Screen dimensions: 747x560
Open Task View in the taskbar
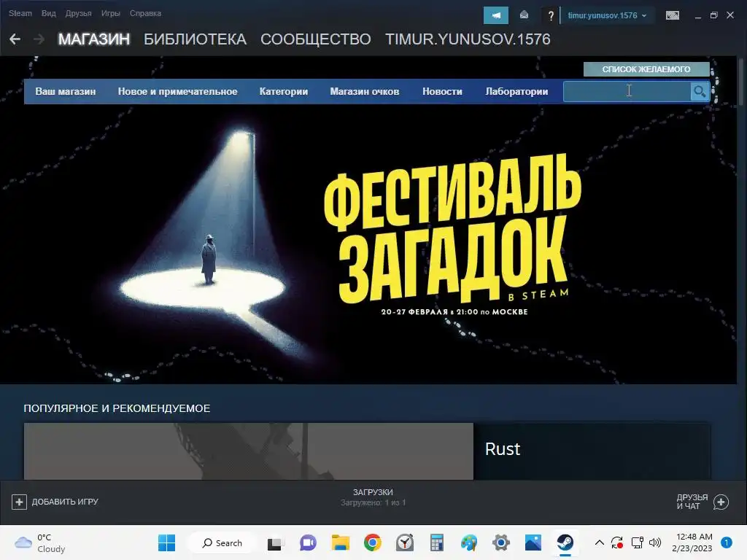(x=276, y=542)
